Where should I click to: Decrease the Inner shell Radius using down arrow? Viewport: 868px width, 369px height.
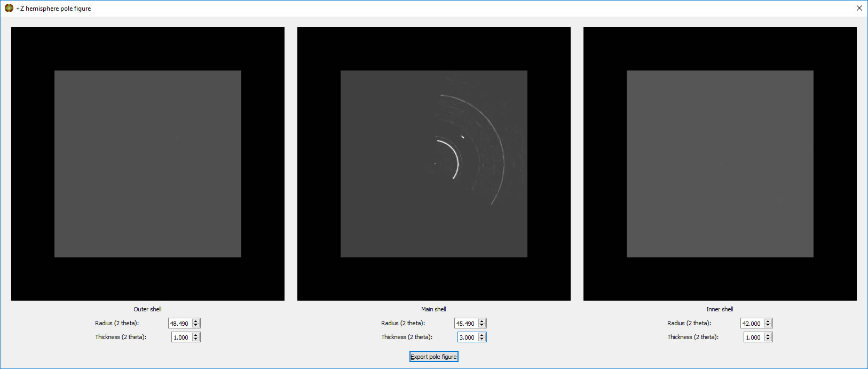(768, 326)
